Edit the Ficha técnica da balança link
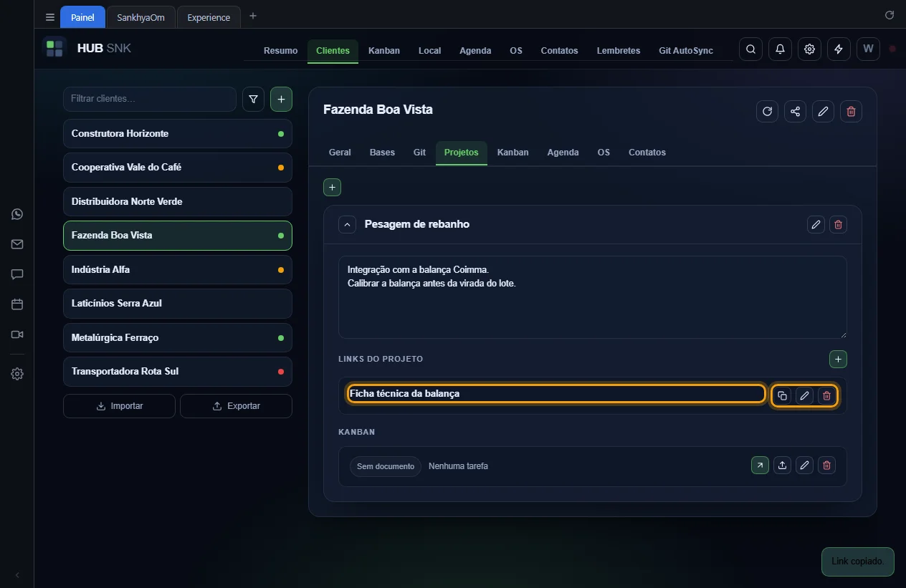 [x=805, y=395]
